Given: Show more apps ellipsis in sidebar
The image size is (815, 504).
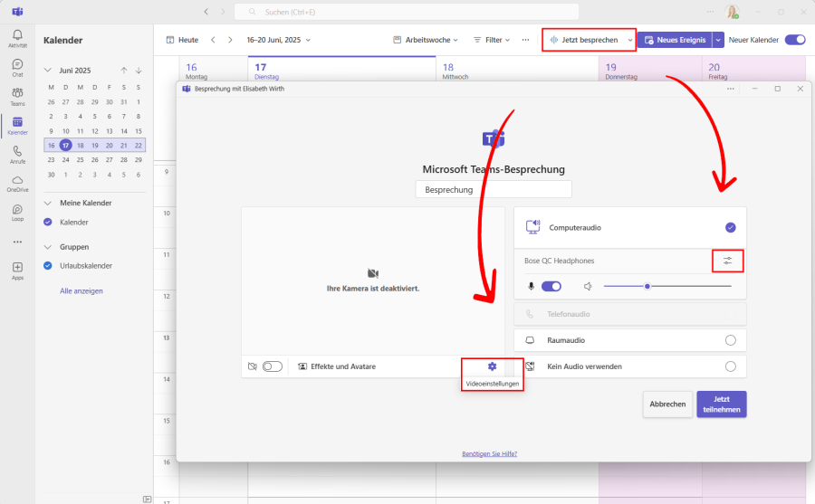Looking at the screenshot, I should (17, 242).
